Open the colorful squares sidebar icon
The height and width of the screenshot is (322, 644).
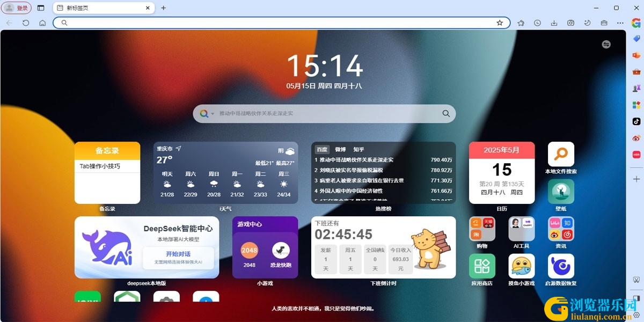(636, 105)
